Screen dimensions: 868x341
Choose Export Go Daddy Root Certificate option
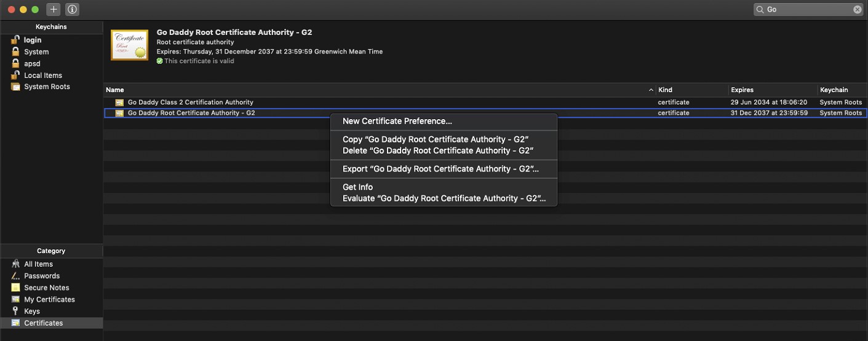click(x=440, y=169)
